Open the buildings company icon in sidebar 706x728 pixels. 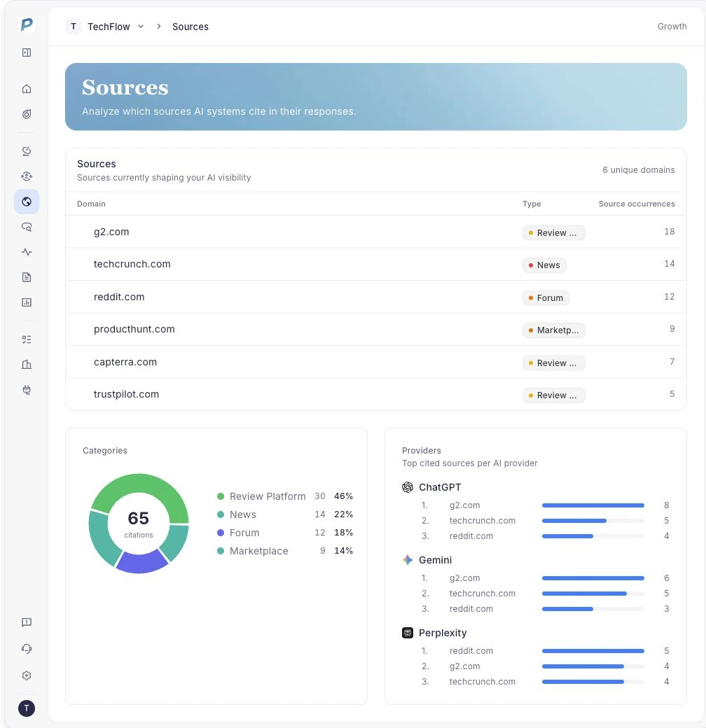coord(27,365)
